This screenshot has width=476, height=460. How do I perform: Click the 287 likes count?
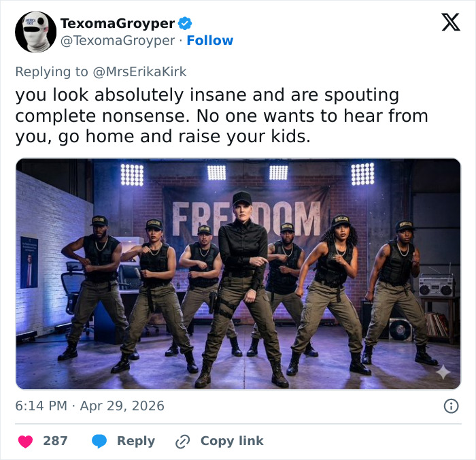tap(55, 441)
